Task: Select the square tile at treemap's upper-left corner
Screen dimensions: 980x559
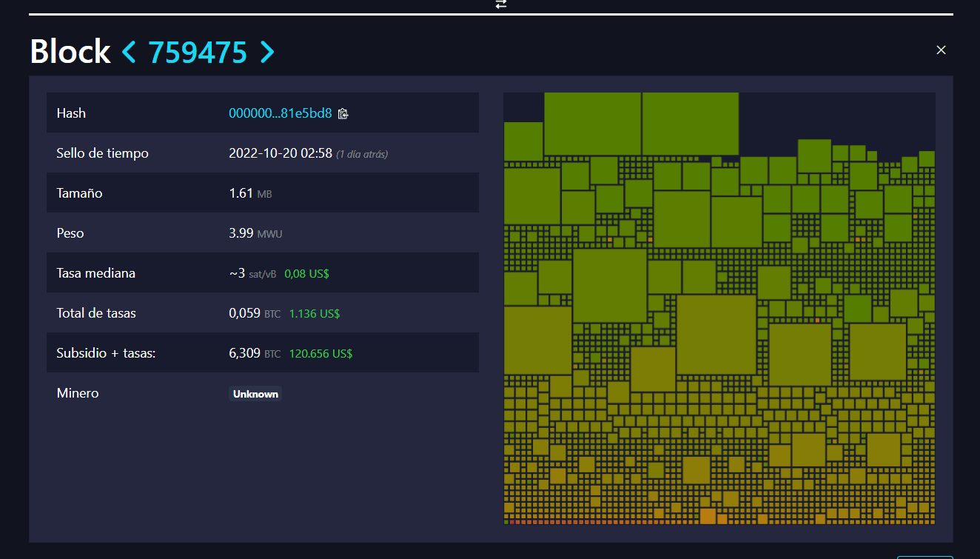Action: point(523,141)
